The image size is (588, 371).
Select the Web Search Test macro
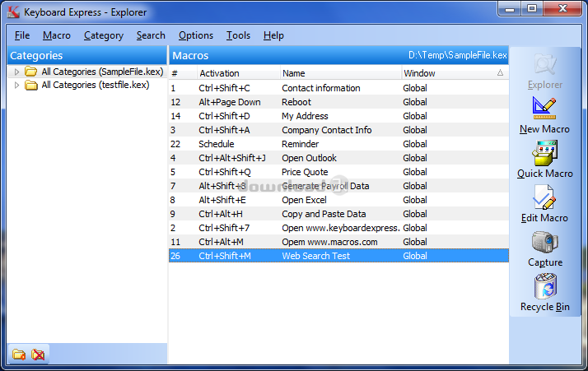pos(338,256)
